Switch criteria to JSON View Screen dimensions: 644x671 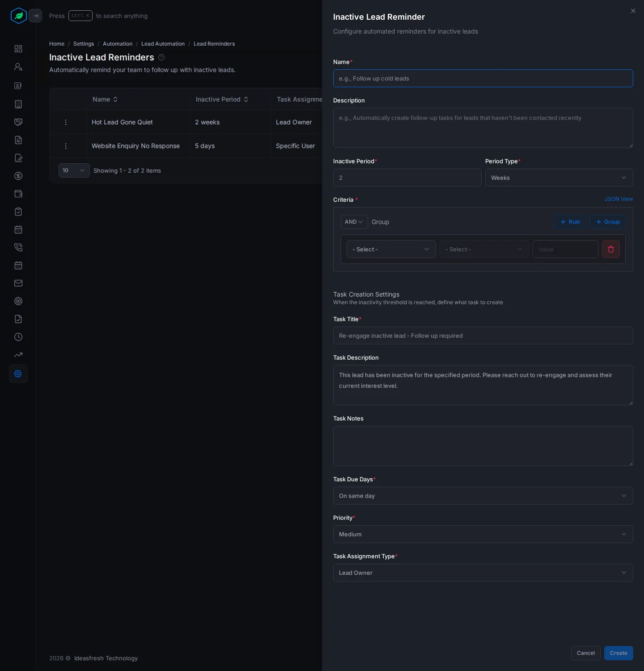(619, 199)
